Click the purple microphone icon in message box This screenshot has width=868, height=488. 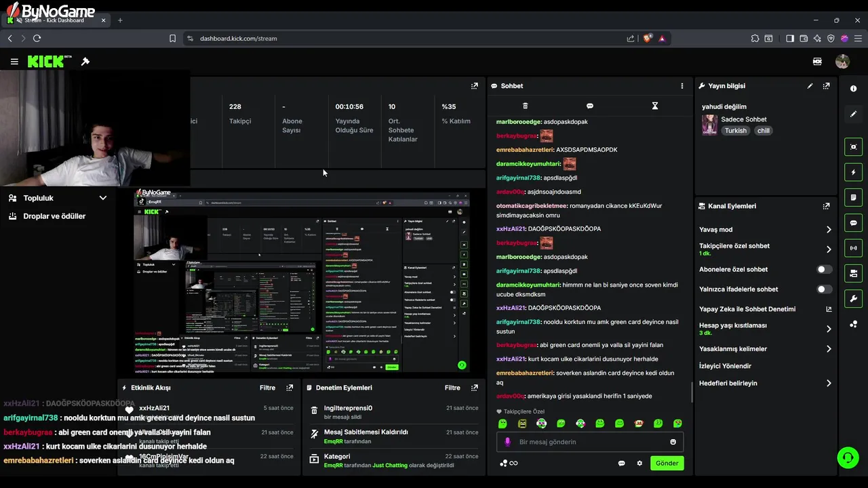pyautogui.click(x=507, y=442)
